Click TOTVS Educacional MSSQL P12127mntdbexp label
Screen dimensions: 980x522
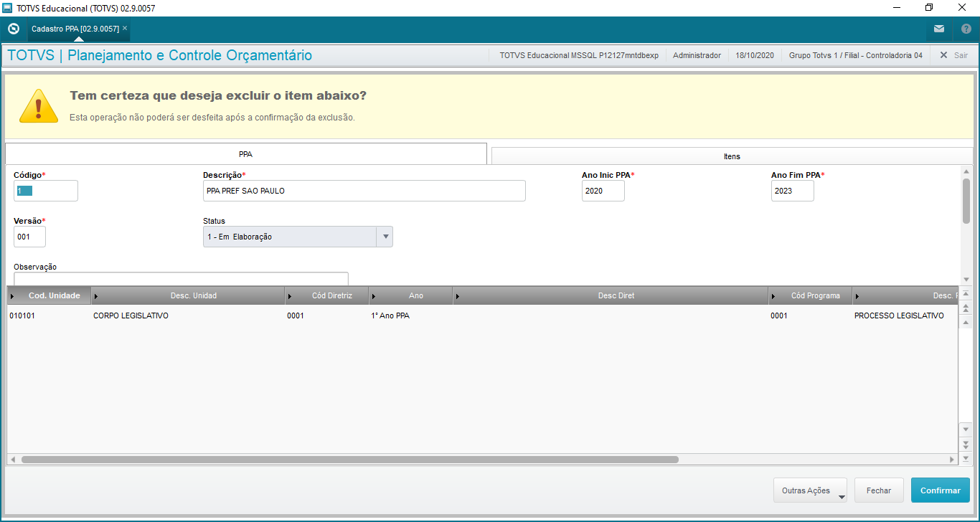[x=579, y=55]
